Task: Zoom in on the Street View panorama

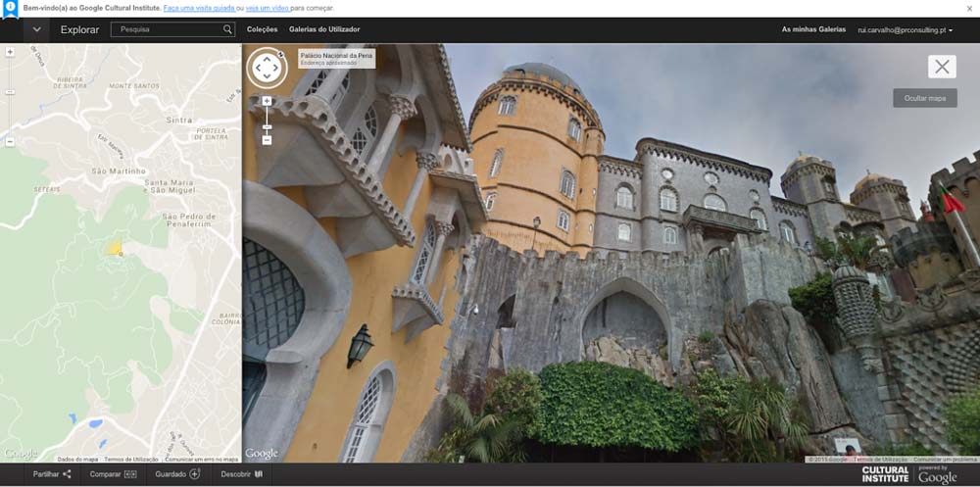Action: click(x=267, y=101)
